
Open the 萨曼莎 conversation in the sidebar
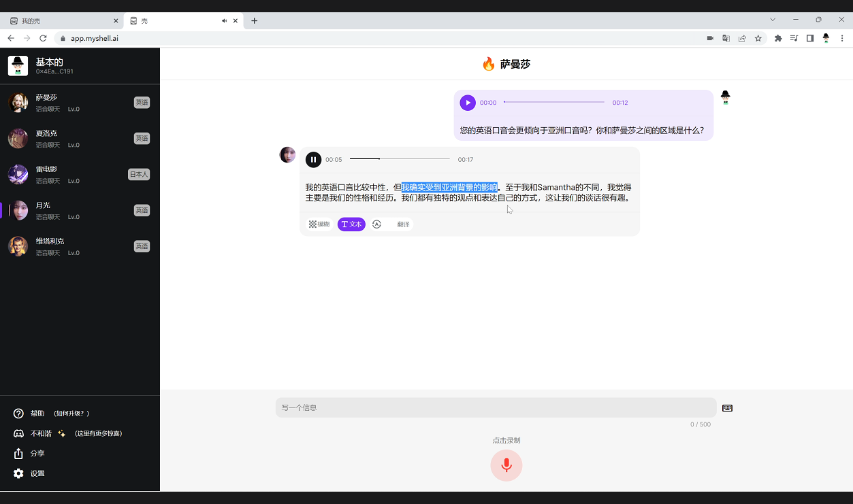80,103
